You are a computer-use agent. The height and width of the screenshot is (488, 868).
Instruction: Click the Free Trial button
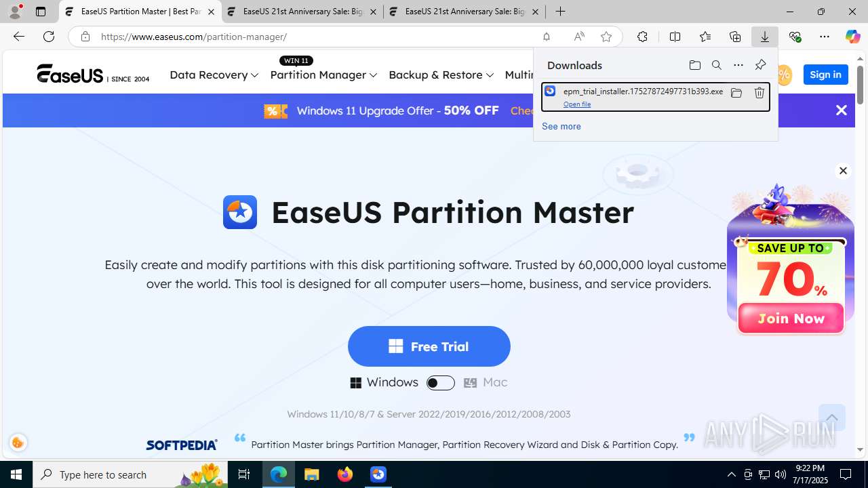click(429, 346)
